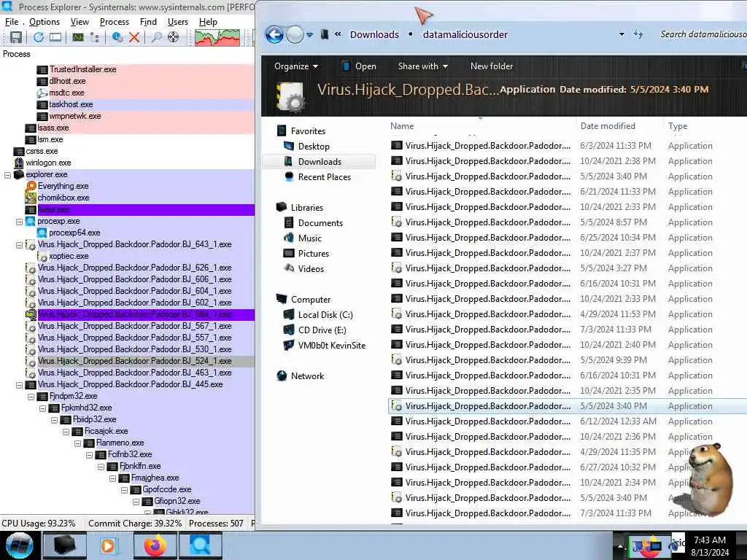Open the recent locations dropdown arrow
Viewport: 747px width, 560px height.
coord(309,35)
